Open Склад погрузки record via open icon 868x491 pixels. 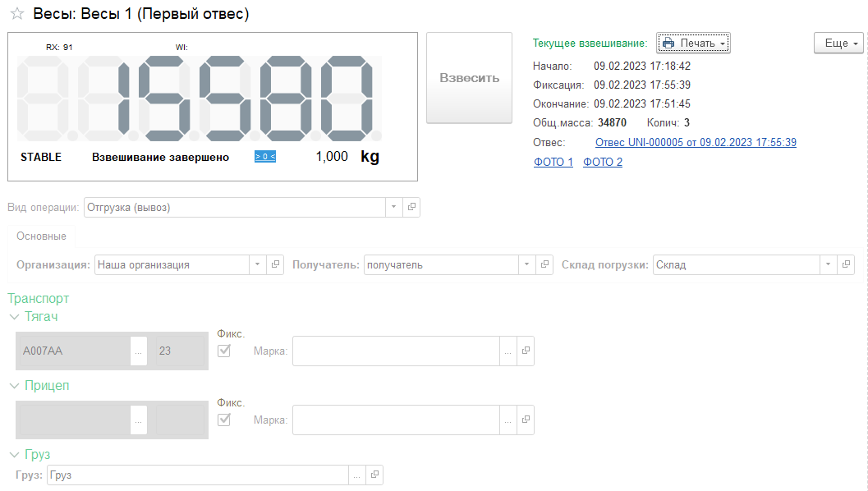click(x=846, y=265)
